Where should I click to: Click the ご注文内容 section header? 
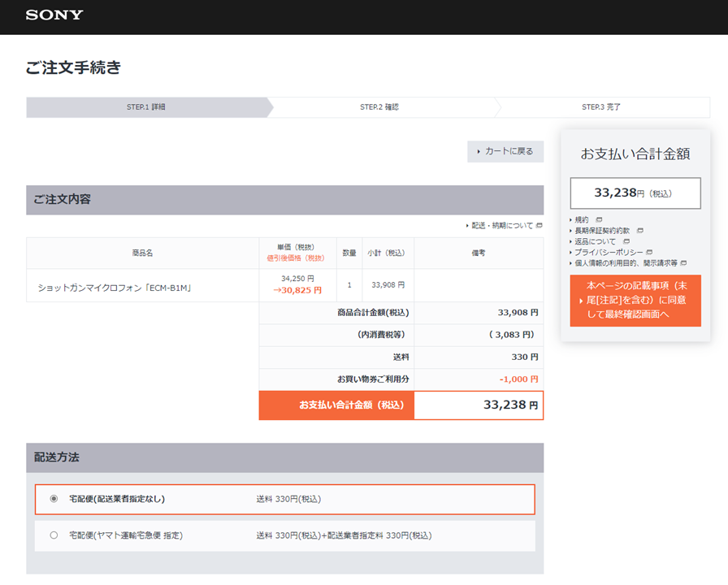[x=285, y=200]
